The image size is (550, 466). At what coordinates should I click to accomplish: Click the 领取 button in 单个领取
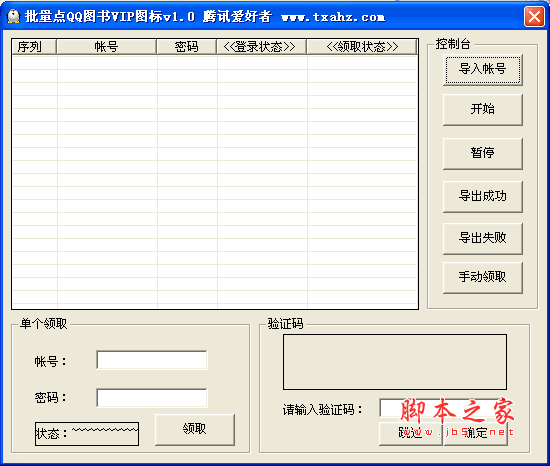[x=195, y=429]
